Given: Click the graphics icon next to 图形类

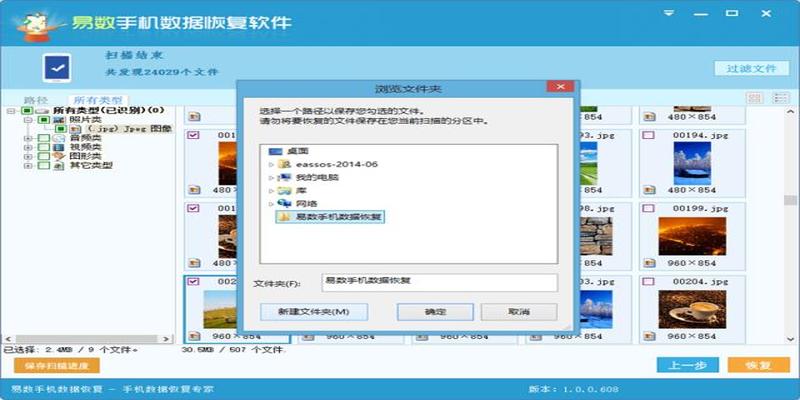Looking at the screenshot, I should pyautogui.click(x=59, y=157).
